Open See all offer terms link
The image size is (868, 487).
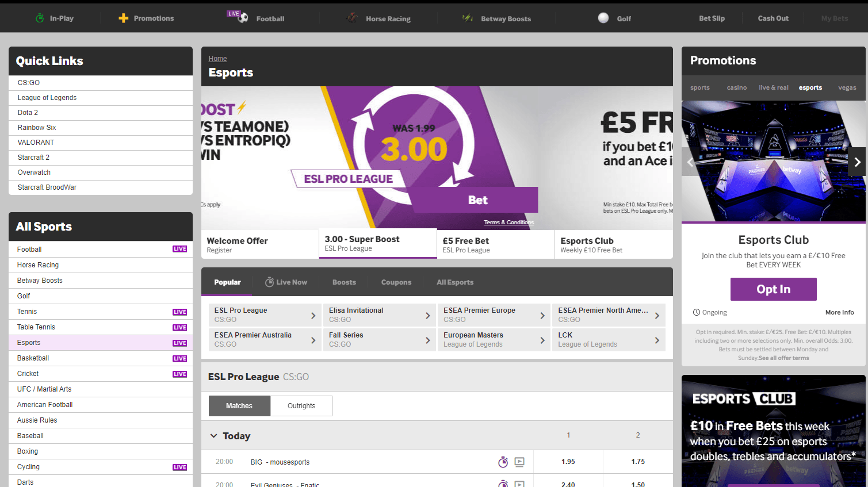[x=783, y=358]
